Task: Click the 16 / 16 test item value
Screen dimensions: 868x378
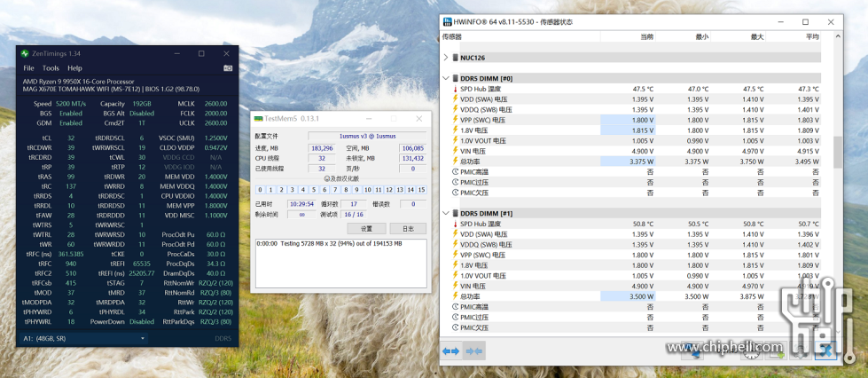Action: pos(353,215)
